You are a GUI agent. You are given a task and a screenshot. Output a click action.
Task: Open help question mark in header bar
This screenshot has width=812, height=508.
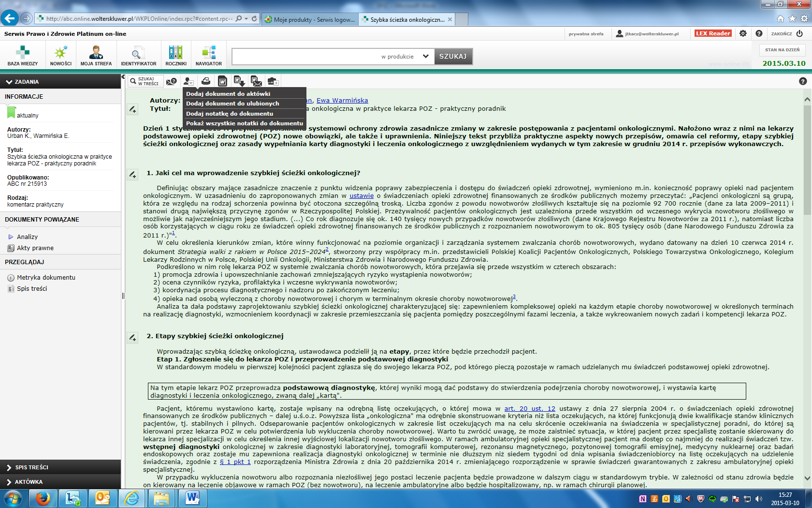point(759,33)
